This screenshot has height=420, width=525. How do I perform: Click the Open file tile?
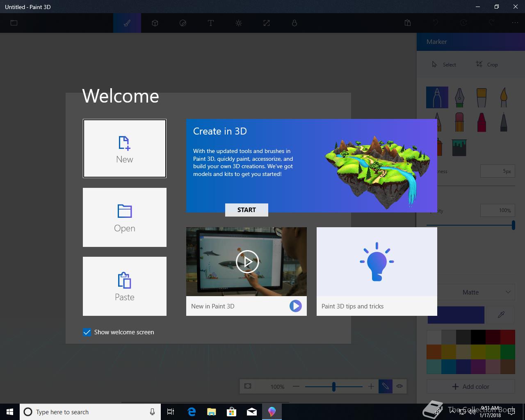125,217
